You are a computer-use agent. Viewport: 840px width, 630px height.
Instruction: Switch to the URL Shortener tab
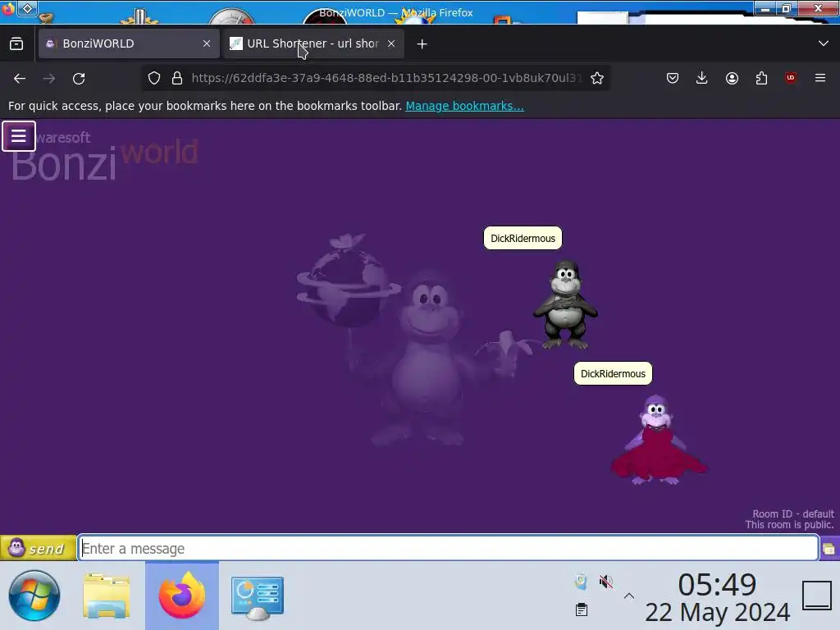tap(313, 43)
